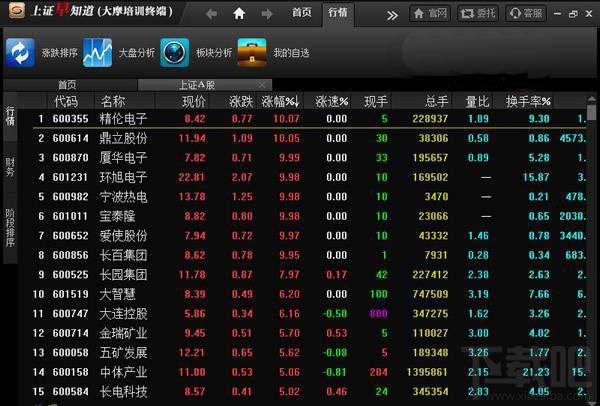The height and width of the screenshot is (406, 600).
Task: Select stock row 五矿发展
Action: point(309,352)
